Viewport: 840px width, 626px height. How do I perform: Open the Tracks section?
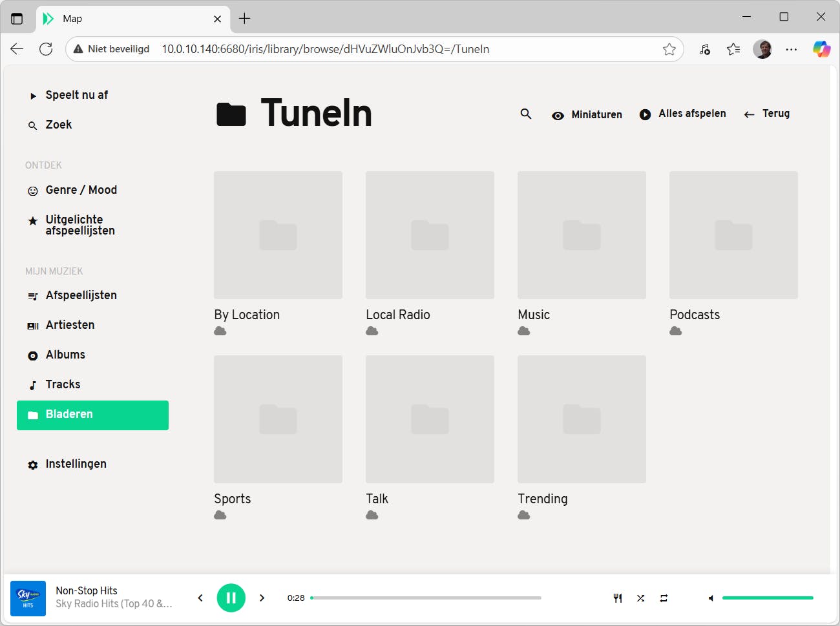tap(63, 384)
